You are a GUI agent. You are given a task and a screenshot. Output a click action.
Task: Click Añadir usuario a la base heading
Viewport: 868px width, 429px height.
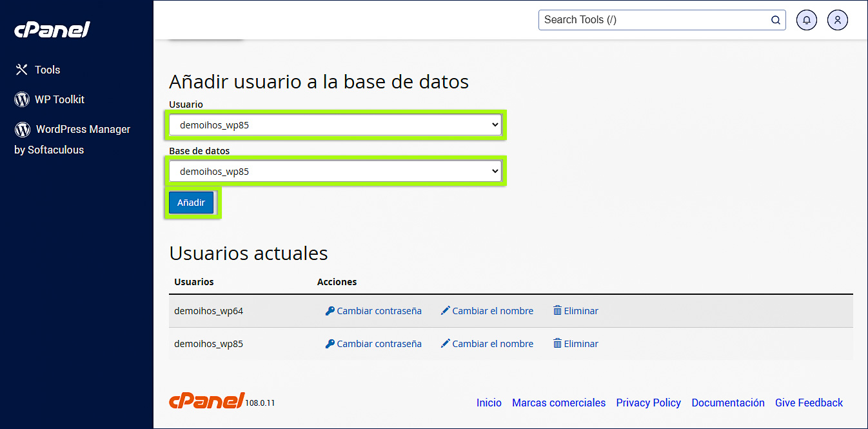[x=319, y=81]
